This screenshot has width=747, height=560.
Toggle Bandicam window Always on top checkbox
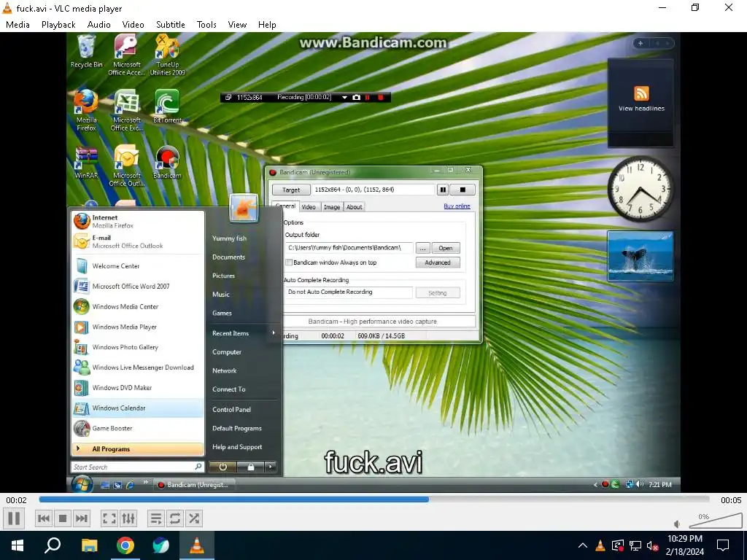pyautogui.click(x=289, y=262)
